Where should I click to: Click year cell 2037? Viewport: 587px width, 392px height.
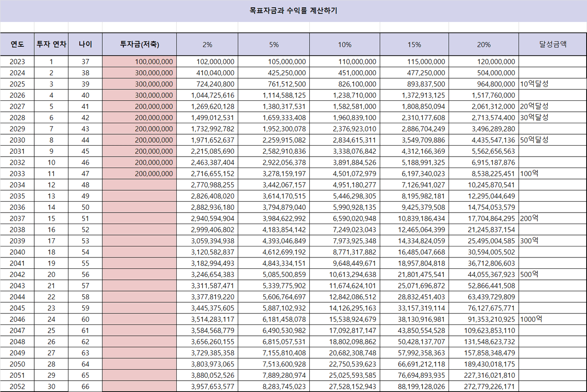[17, 218]
